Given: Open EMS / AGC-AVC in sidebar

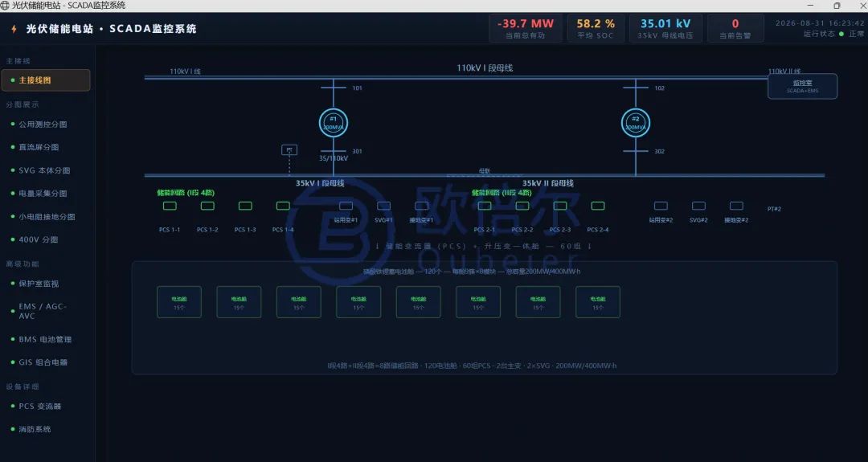Looking at the screenshot, I should coord(46,311).
